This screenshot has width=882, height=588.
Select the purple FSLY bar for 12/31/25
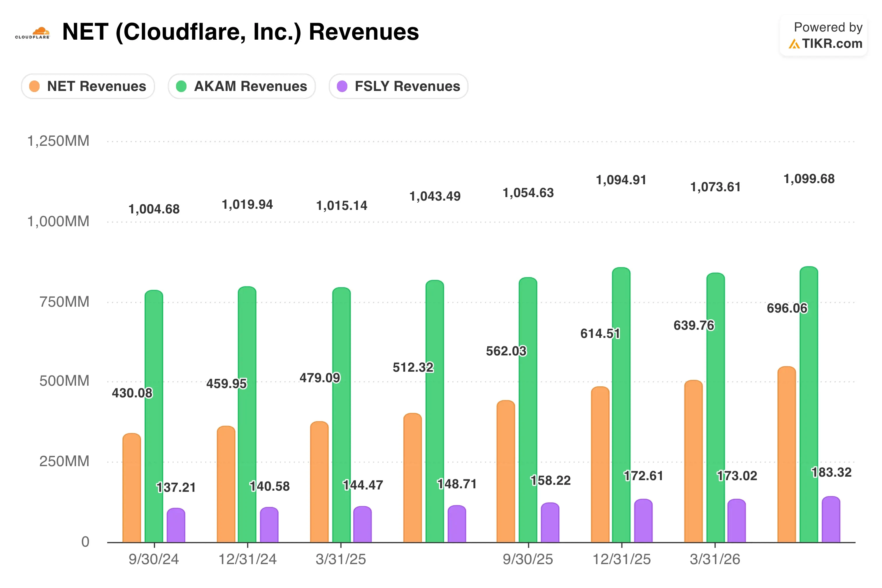643,520
